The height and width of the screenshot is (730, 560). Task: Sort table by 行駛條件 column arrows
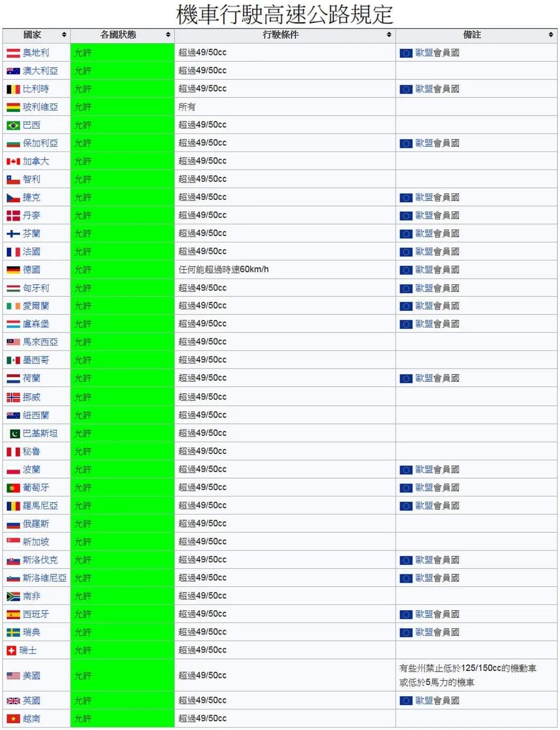pyautogui.click(x=389, y=35)
